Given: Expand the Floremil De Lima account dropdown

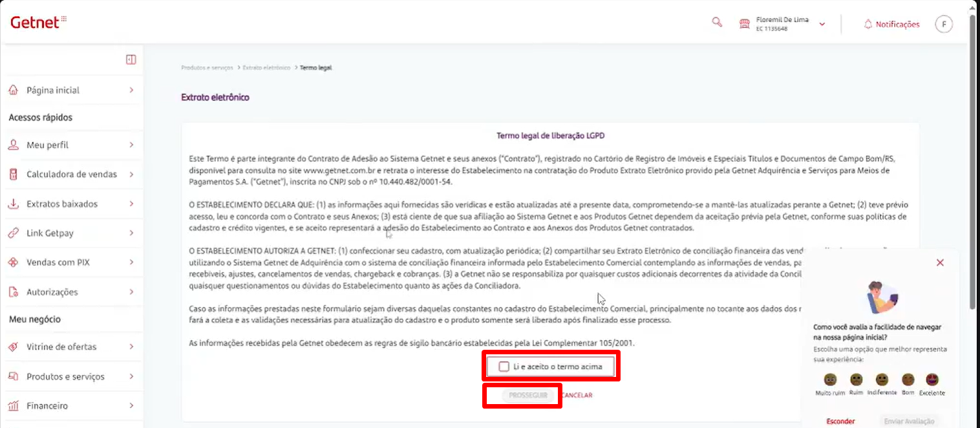Looking at the screenshot, I should pos(822,25).
